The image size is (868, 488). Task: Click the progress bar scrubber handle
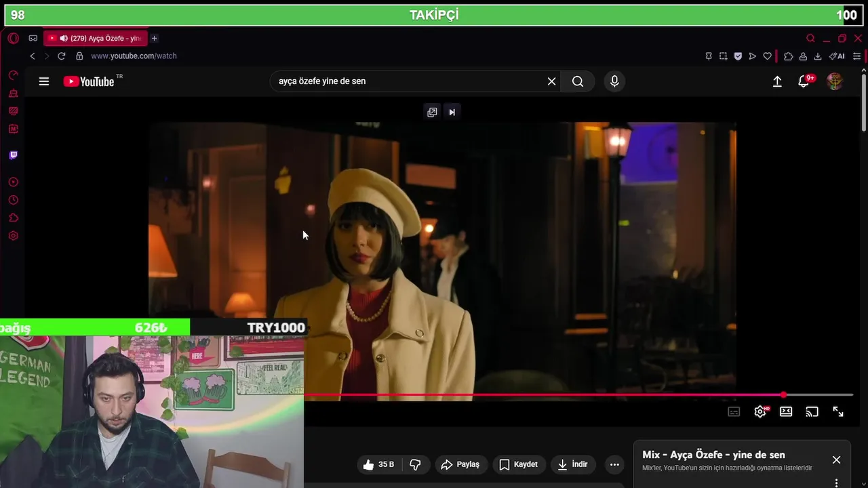[x=783, y=394]
